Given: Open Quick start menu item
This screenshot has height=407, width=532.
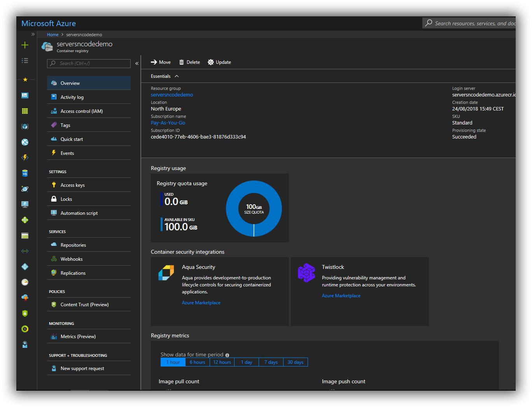Looking at the screenshot, I should coord(89,139).
